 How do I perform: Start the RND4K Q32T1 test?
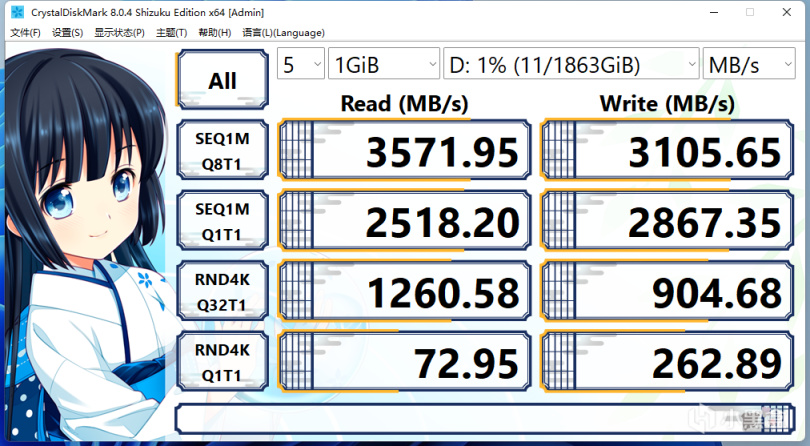click(x=223, y=291)
